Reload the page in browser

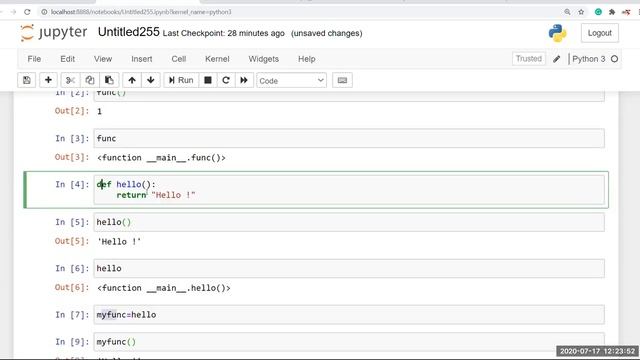click(x=27, y=12)
